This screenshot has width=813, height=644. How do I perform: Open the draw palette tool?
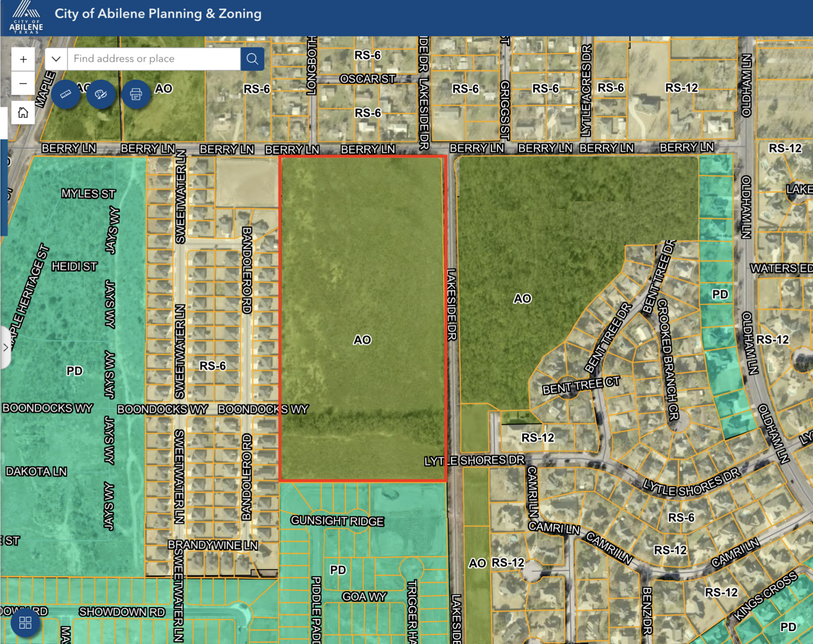click(x=101, y=94)
